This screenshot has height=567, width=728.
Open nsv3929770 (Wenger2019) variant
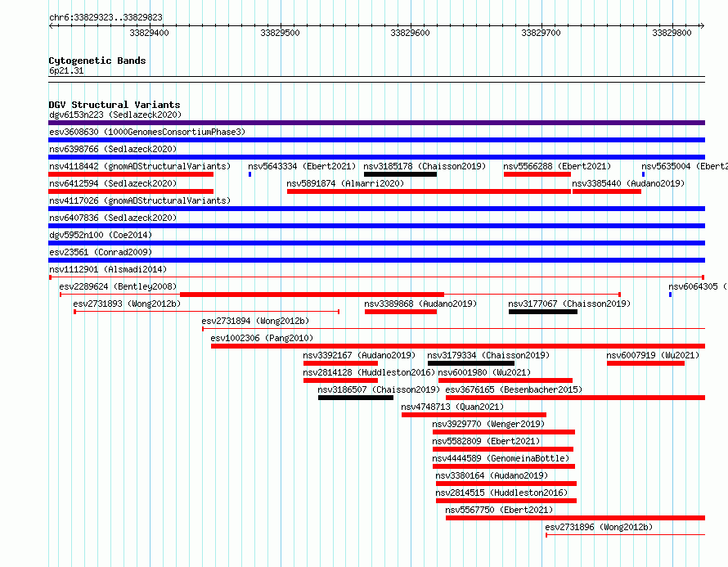[x=488, y=424]
